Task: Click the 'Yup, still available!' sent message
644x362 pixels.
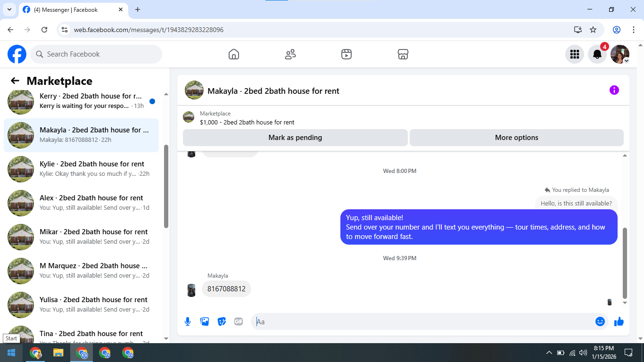Action: click(x=479, y=227)
